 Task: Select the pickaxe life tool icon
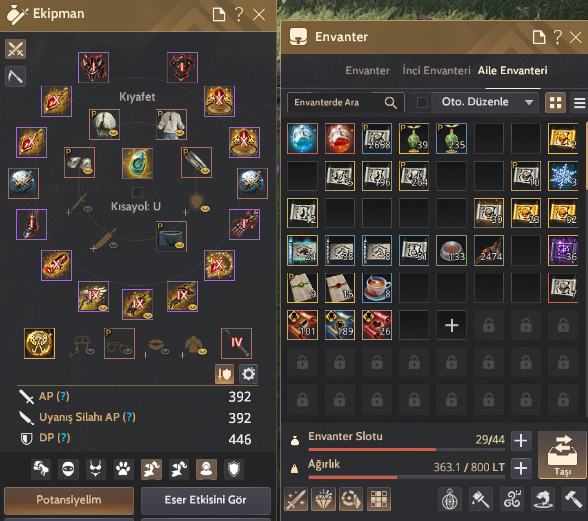tap(15, 77)
